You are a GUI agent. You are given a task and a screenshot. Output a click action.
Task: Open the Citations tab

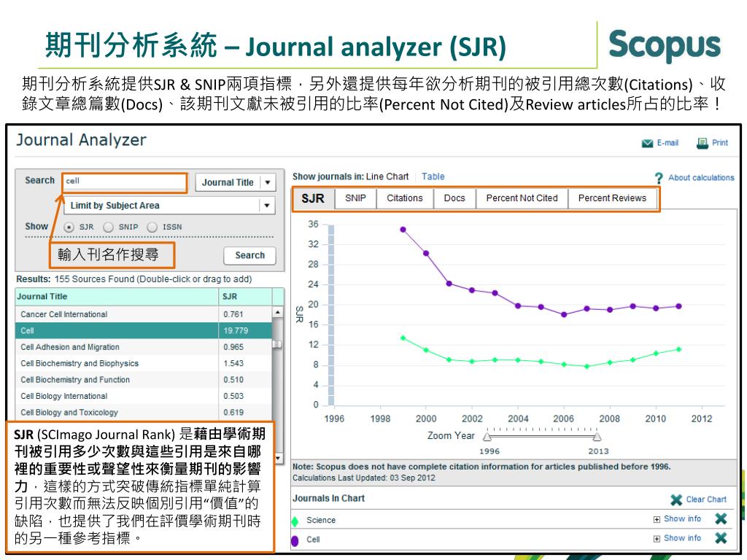tap(405, 198)
